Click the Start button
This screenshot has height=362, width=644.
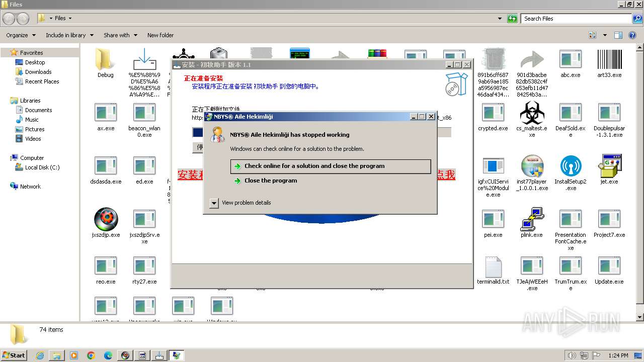(x=14, y=355)
